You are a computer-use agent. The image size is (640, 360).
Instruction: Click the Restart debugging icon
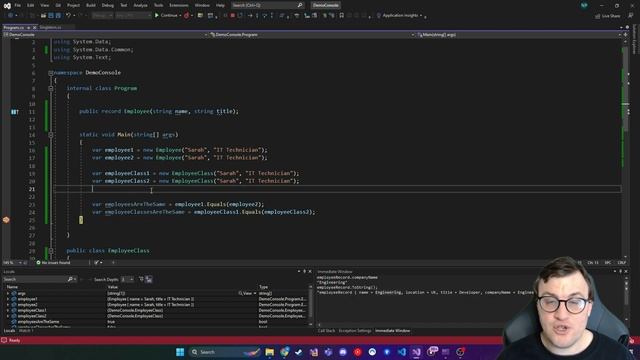coord(240,16)
